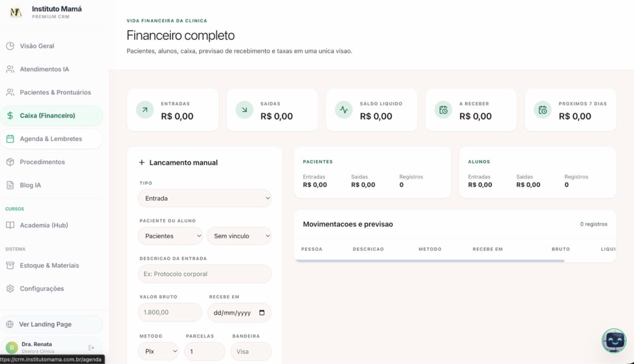Click the Dra. Renata profile name
The width and height of the screenshot is (634, 364).
pos(37,344)
